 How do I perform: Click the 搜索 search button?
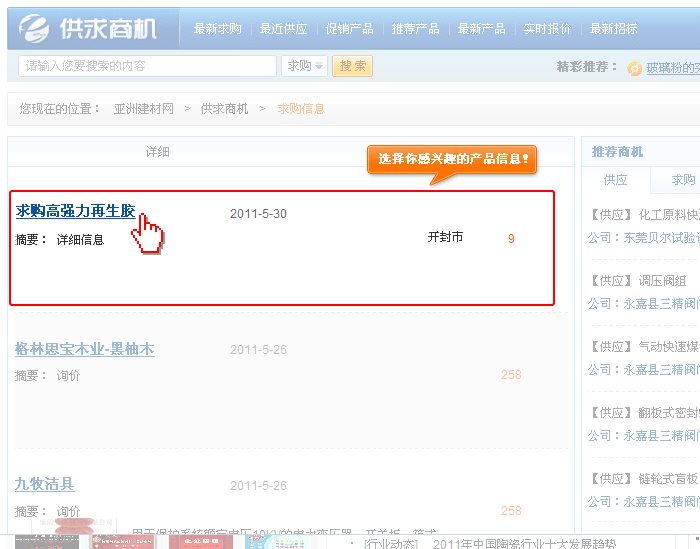tap(352, 66)
